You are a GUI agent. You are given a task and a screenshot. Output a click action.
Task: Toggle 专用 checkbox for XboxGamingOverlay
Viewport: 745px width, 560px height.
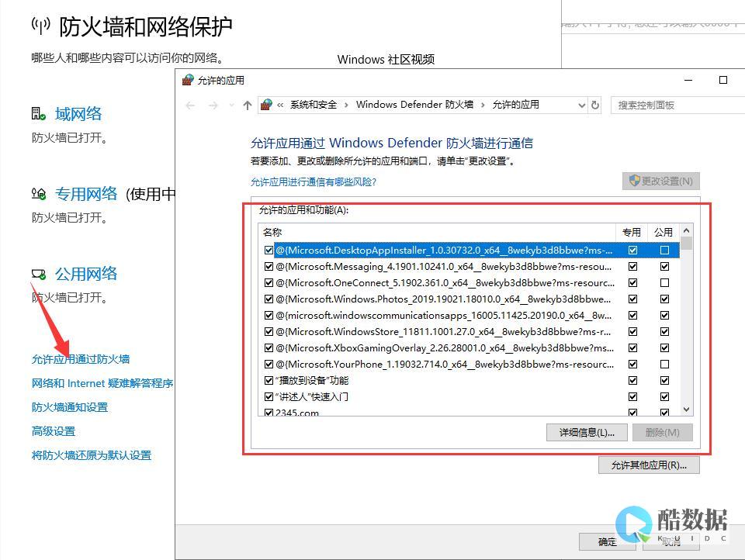(633, 347)
